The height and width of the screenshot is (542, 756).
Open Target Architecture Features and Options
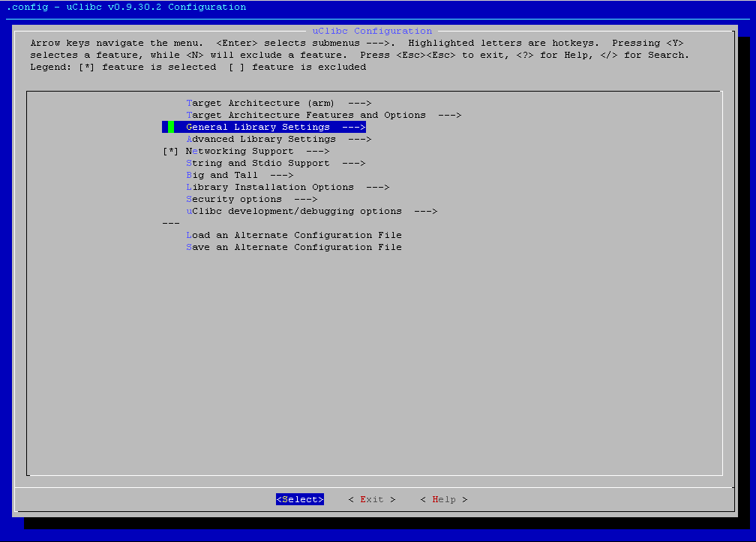click(323, 116)
